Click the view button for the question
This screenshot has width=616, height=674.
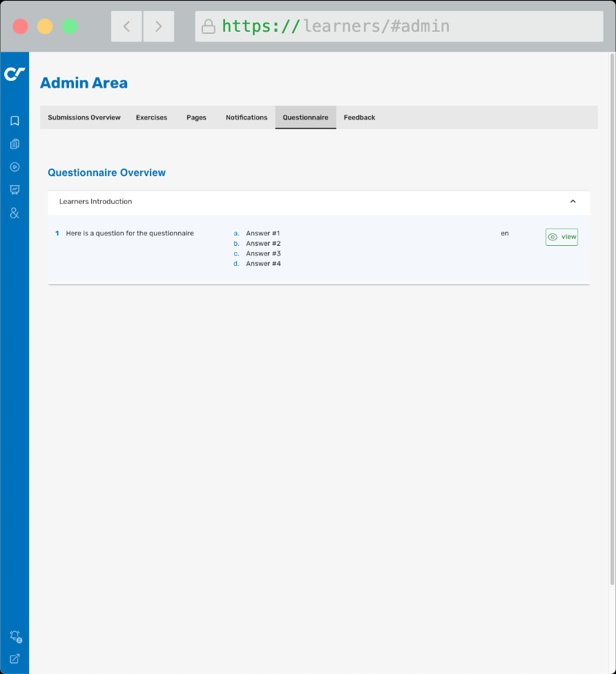(561, 236)
